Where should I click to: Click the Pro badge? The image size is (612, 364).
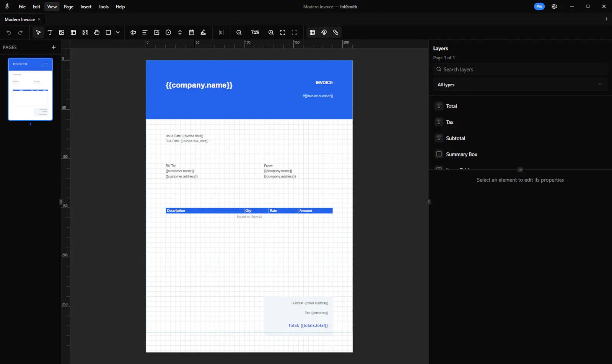[539, 6]
